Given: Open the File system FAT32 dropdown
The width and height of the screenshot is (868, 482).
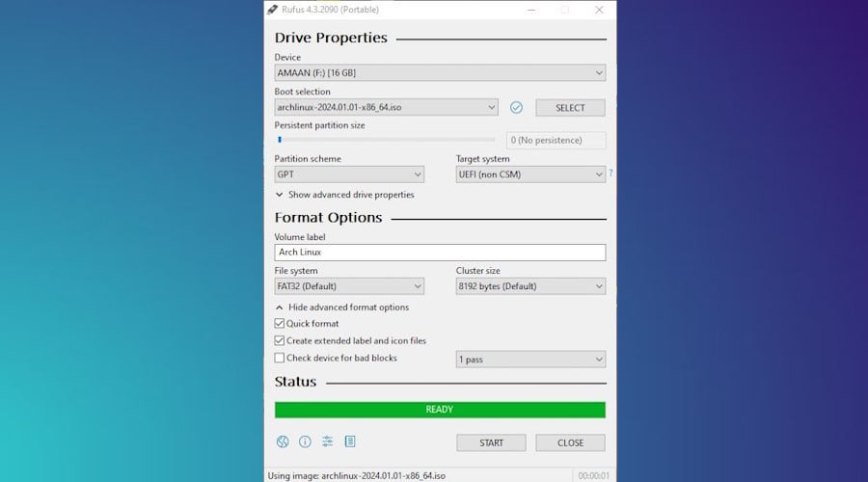Looking at the screenshot, I should point(349,286).
